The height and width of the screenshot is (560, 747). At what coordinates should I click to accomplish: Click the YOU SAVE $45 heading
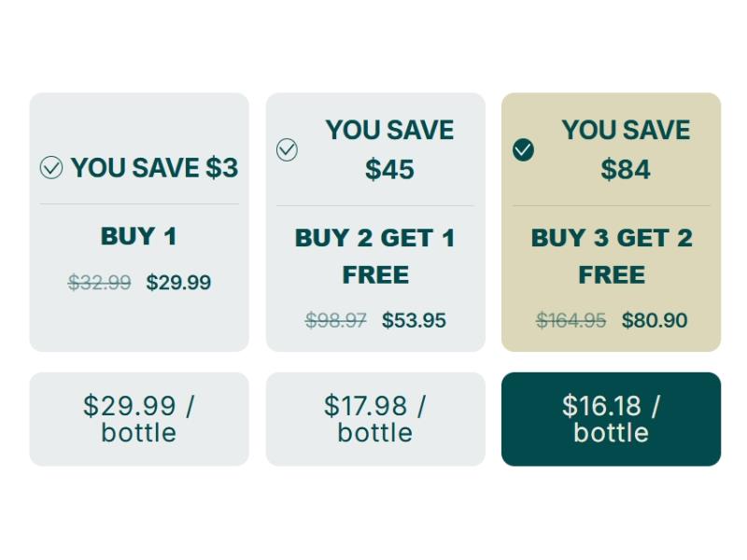pyautogui.click(x=389, y=149)
